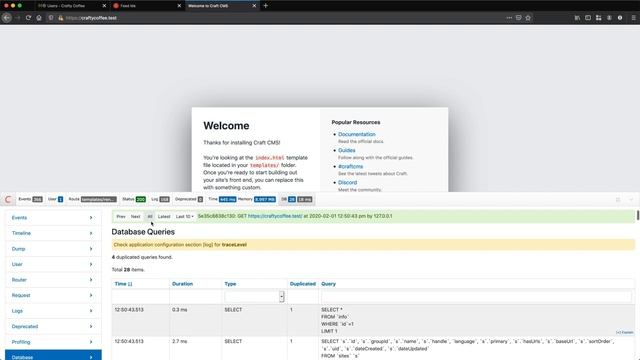Viewport: 640px width, 360px height.
Task: Open the Dump panel in the sidebar
Action: pyautogui.click(x=53, y=249)
